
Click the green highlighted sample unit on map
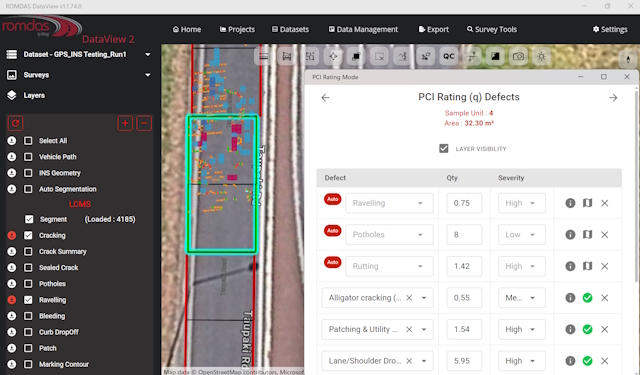click(222, 184)
